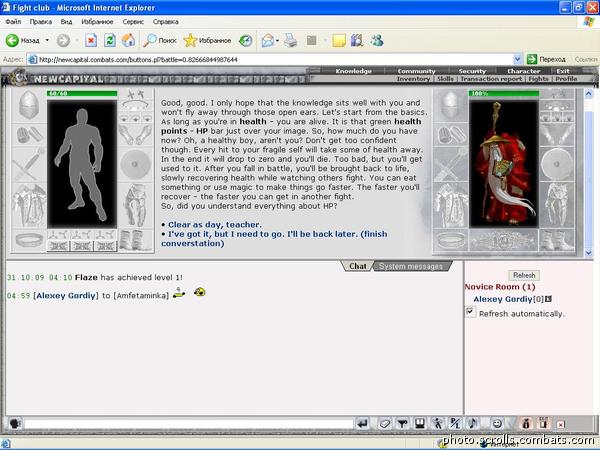Click the player's leg armor slot
600x450 pixels.
coord(135,205)
